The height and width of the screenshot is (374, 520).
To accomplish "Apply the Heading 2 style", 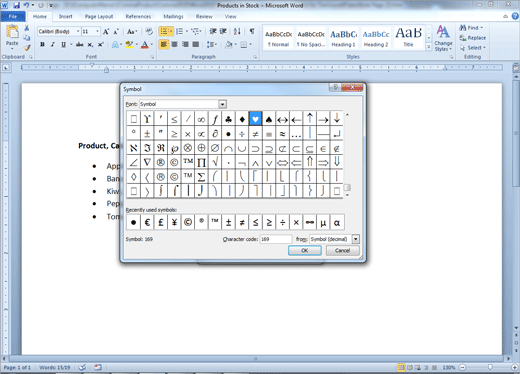I will click(x=376, y=38).
